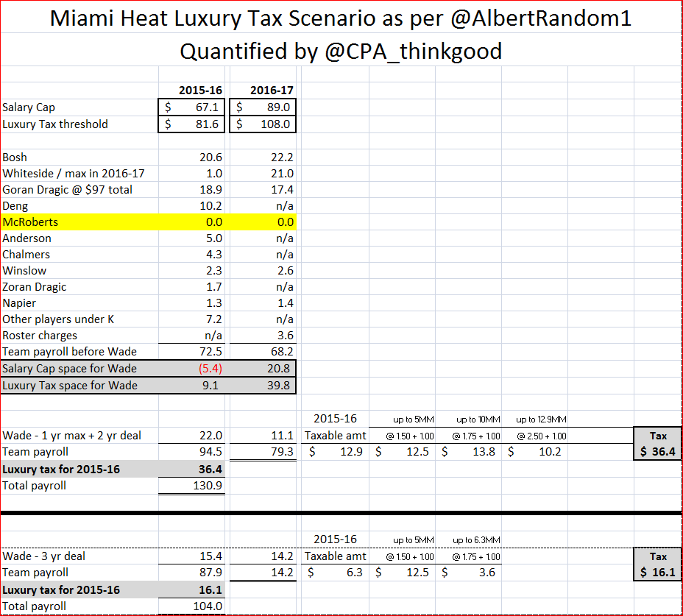
Task: Click the Goran Dragic @ $97 total cell
Action: tap(79, 190)
